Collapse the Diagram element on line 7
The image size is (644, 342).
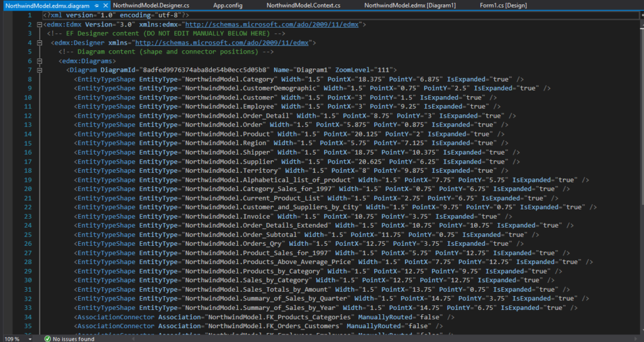coord(40,70)
